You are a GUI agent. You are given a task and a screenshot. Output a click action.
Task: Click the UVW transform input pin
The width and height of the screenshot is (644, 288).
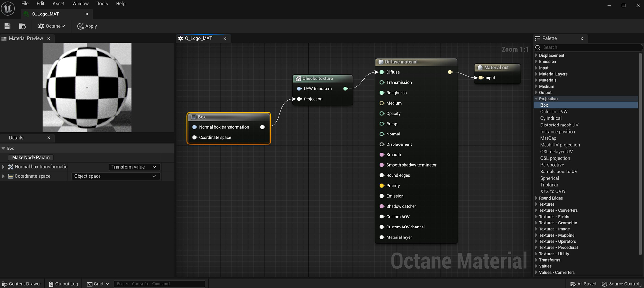click(x=299, y=88)
